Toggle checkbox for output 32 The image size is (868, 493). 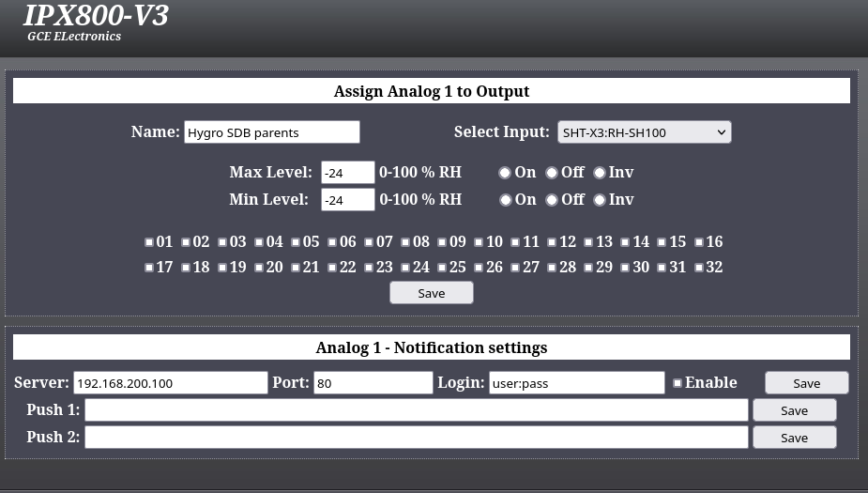click(x=699, y=268)
